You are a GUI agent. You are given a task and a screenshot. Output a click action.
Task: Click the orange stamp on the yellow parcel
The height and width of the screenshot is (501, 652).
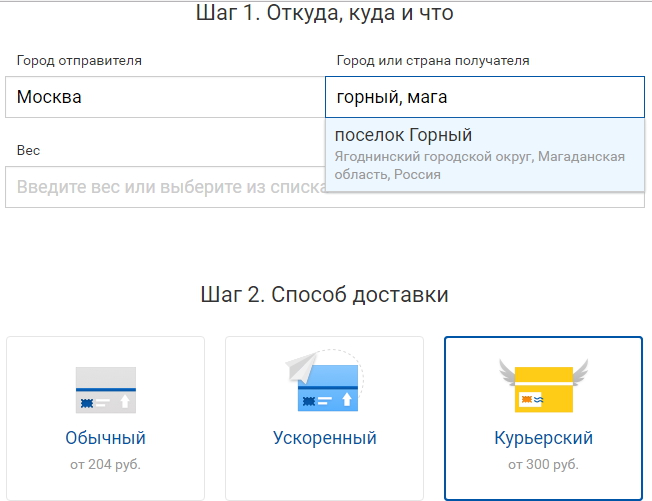(x=526, y=400)
